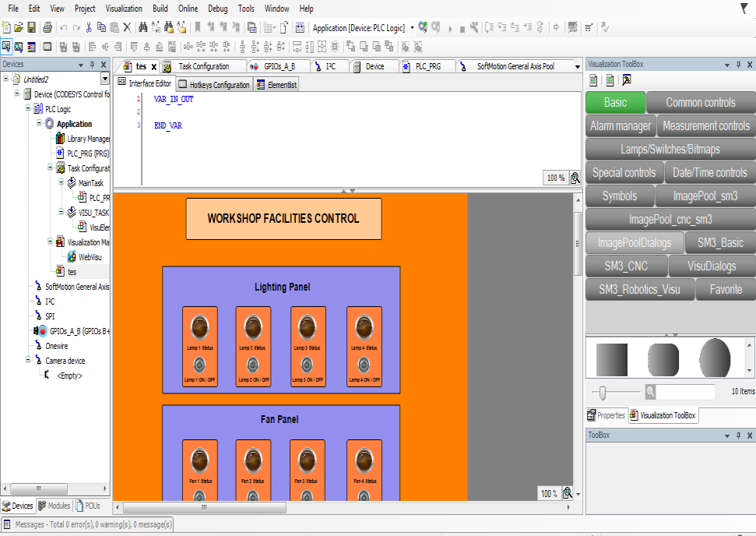
Task: Toggle the Lamp 3 ON/OFF switch
Action: pyautogui.click(x=308, y=364)
